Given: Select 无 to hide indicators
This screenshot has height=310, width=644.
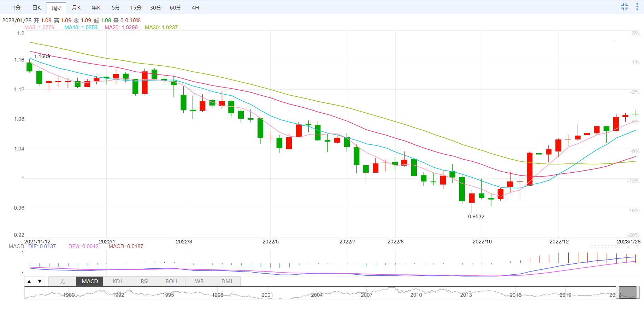Looking at the screenshot, I should (63, 281).
